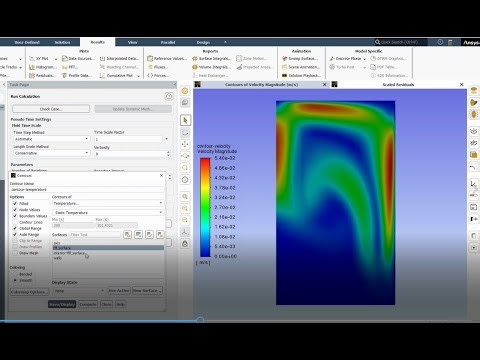This screenshot has width=480, height=360.
Task: Click the Contour Name text field
Action: point(87,190)
